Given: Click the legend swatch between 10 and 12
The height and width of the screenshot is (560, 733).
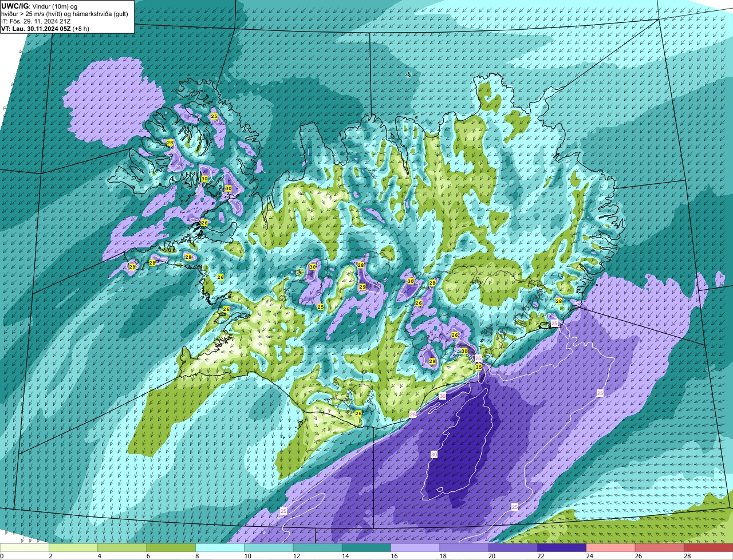Looking at the screenshot, I should coord(269,548).
